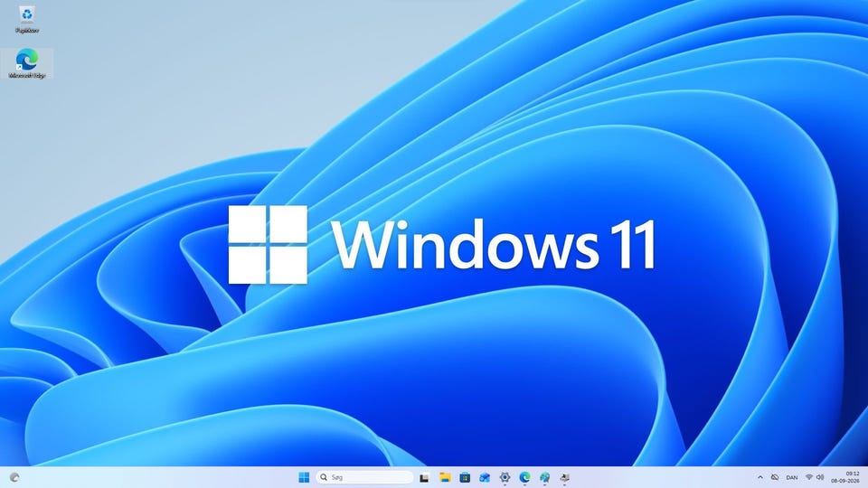Open the blue cube app on the taskbar
This screenshot has height=488, width=868.
485,477
